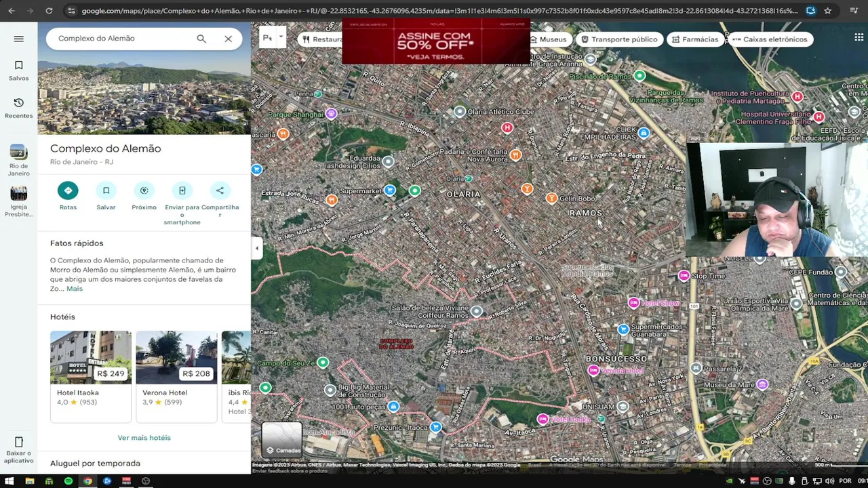Click the Hotel Itaoka map pin

pos(542,420)
